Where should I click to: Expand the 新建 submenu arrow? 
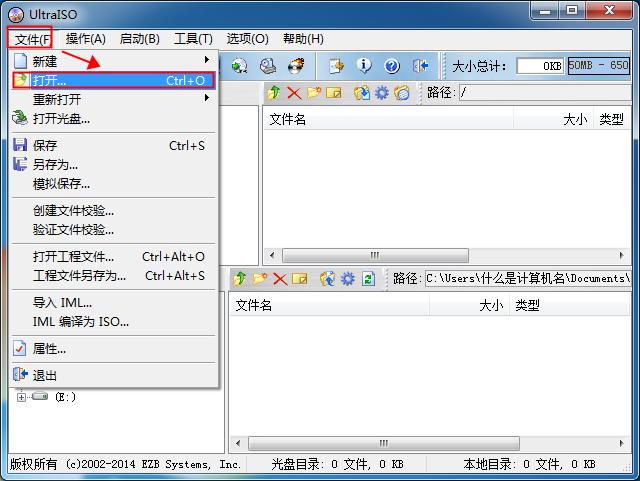pyautogui.click(x=207, y=60)
